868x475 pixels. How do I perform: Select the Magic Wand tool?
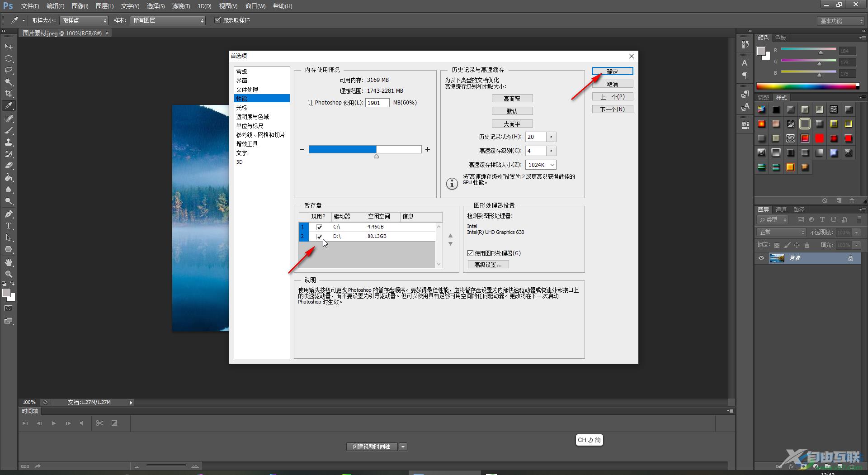[x=9, y=82]
